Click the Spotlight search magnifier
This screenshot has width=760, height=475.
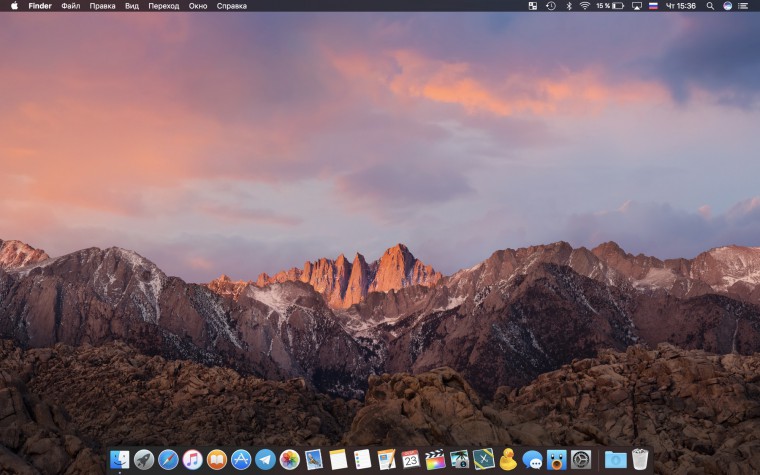tap(709, 6)
